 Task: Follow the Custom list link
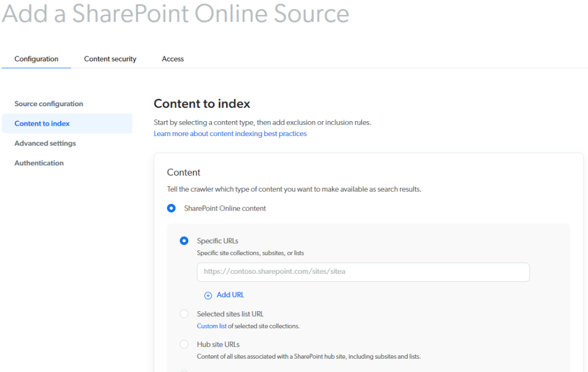pyautogui.click(x=211, y=326)
